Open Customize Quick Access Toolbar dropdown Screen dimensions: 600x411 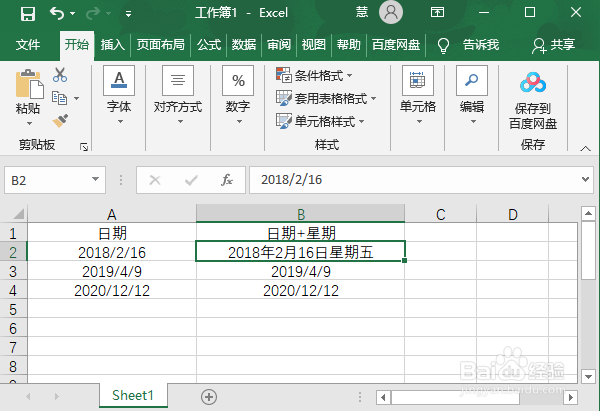pyautogui.click(x=129, y=14)
